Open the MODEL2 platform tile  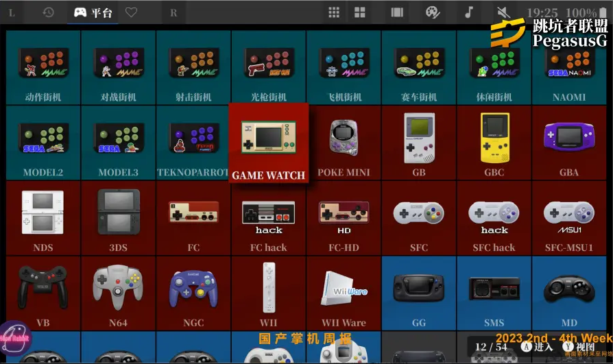click(x=43, y=143)
